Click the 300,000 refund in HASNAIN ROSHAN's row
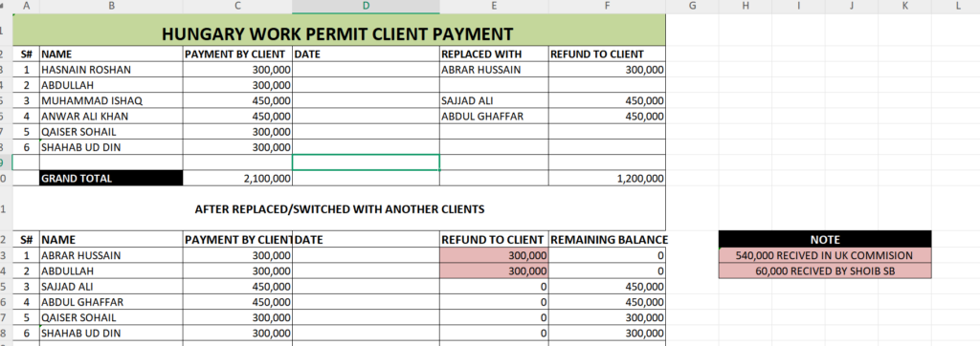 [607, 70]
